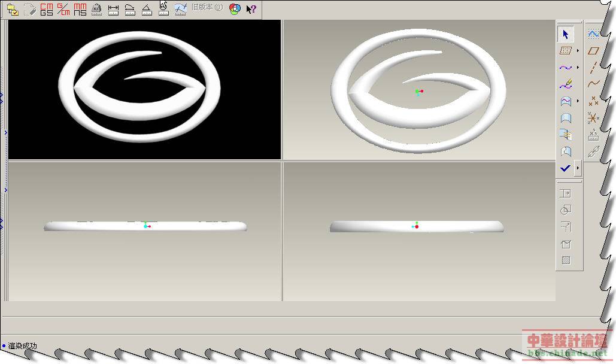Expand the flyout beside the checkmark

(x=578, y=168)
